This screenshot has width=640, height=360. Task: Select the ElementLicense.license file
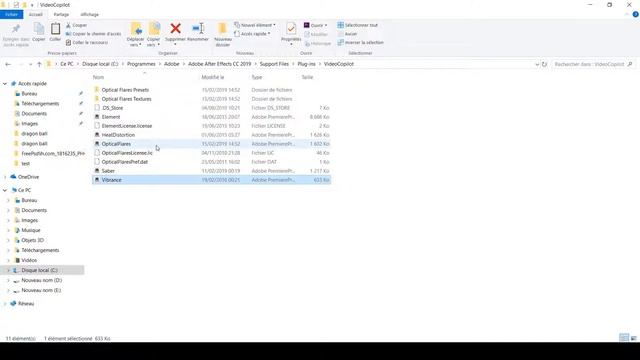(x=211, y=126)
